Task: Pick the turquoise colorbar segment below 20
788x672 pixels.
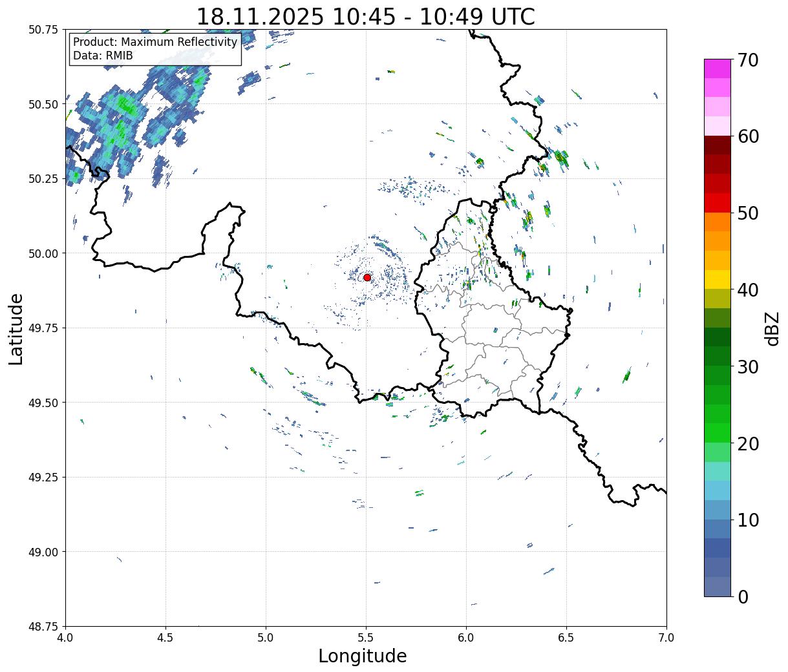Action: coord(718,472)
